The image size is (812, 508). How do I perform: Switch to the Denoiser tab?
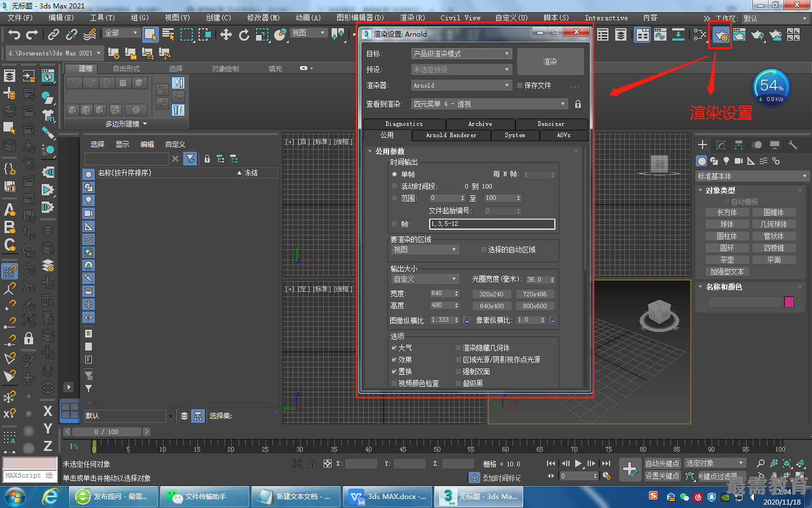point(551,124)
